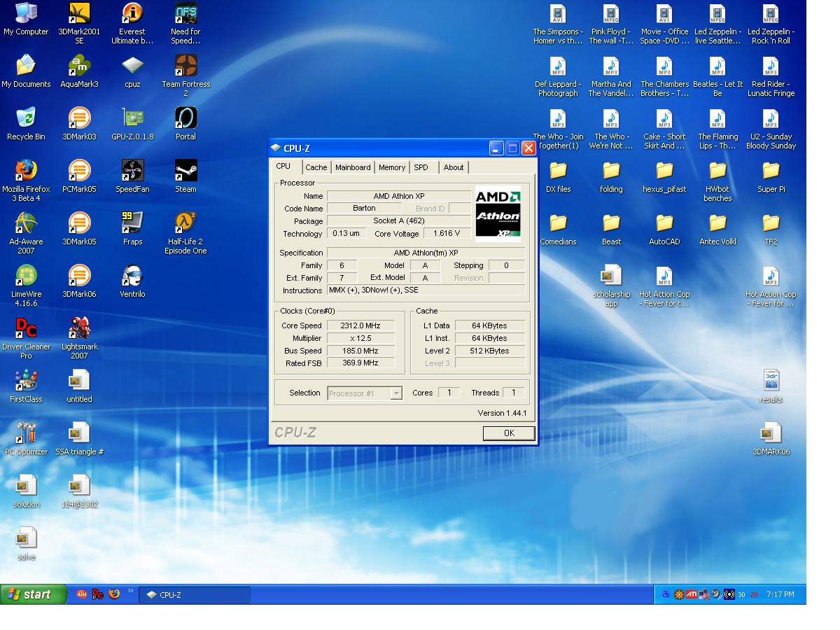Open the 184@2302 image file
Viewport: 840px width, 630px height.
79,491
